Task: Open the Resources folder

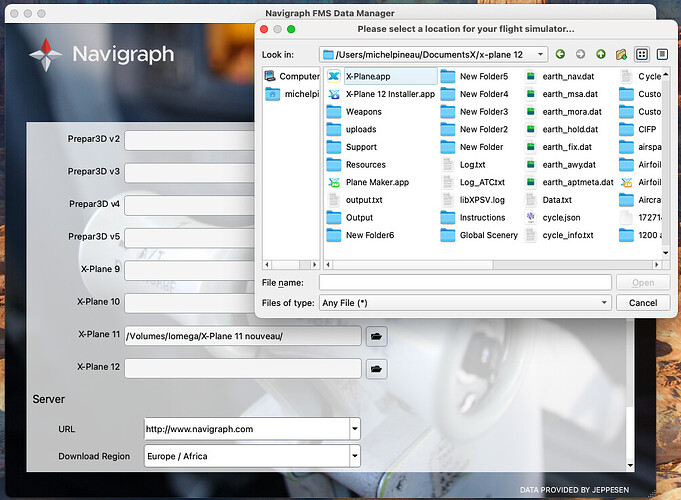Action: coord(356,165)
